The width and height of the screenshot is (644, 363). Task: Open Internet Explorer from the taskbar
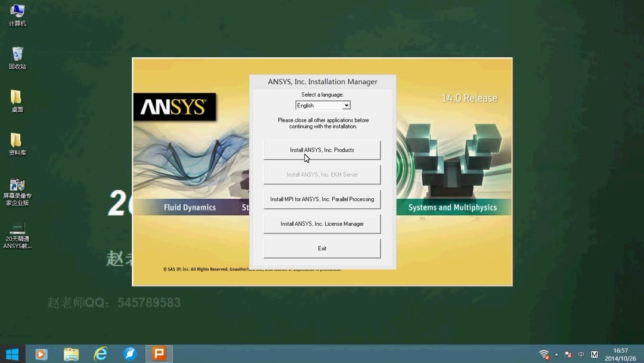tap(100, 353)
